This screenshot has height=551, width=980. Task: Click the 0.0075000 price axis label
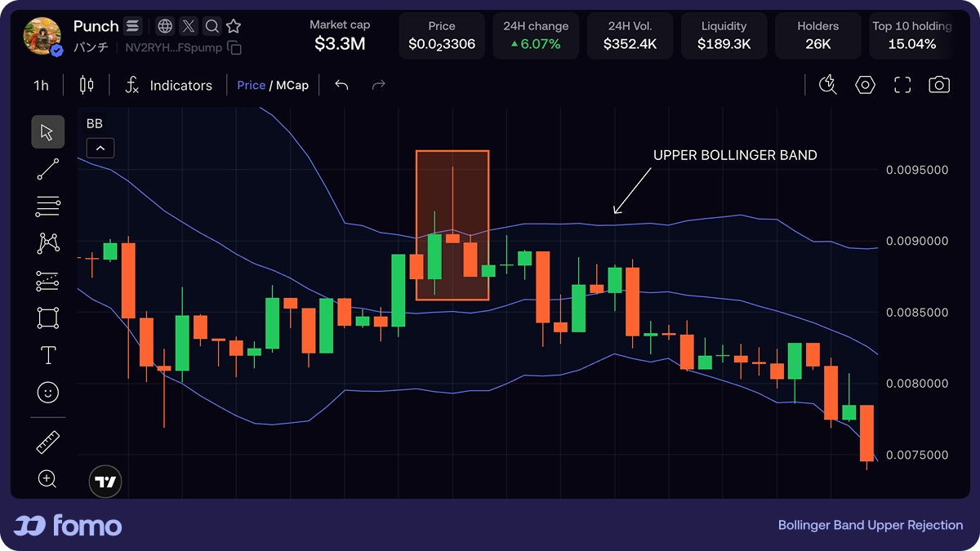[x=917, y=455]
